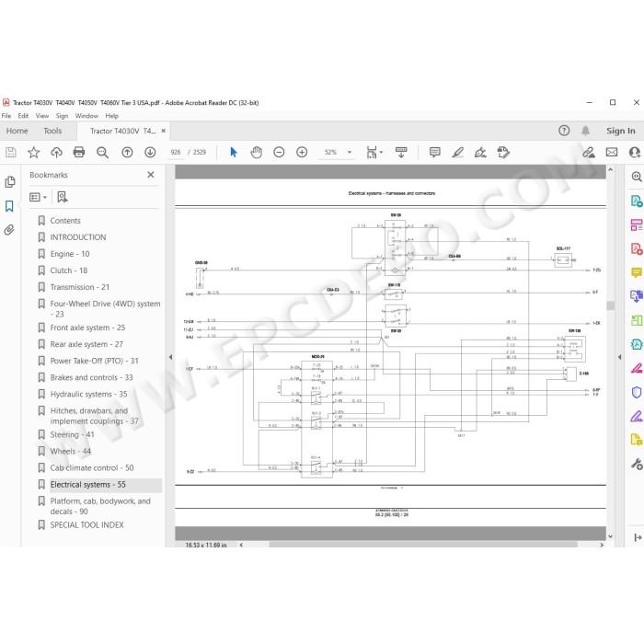Image resolution: width=644 pixels, height=644 pixels.
Task: Toggle the page thumbnails panel
Action: click(x=9, y=181)
